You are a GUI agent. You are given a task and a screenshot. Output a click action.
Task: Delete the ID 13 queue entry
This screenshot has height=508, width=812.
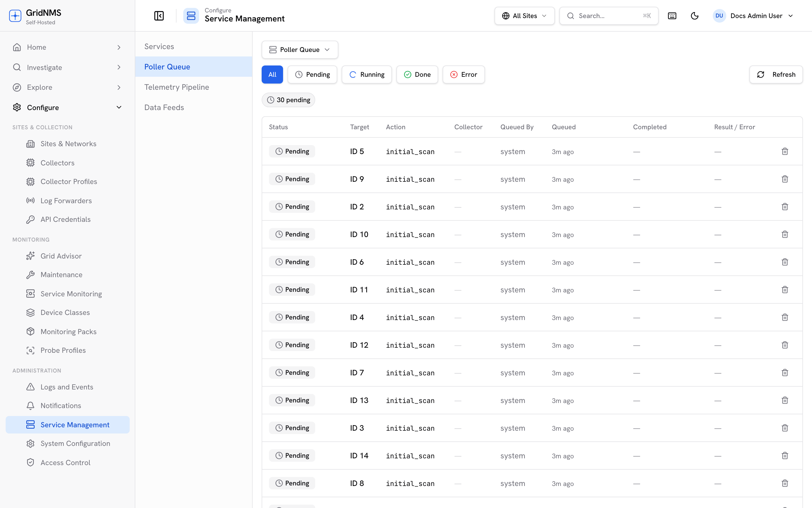(785, 400)
